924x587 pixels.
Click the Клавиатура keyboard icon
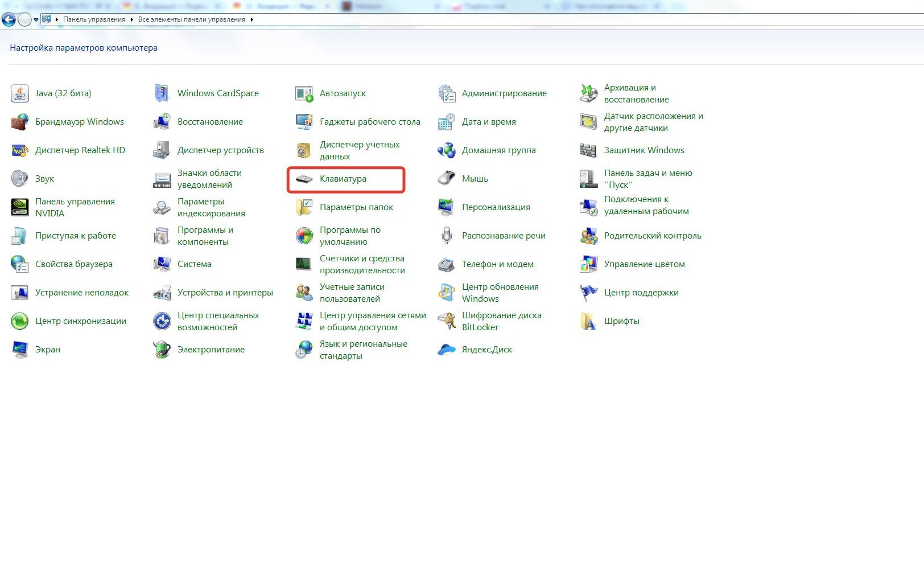tap(304, 179)
